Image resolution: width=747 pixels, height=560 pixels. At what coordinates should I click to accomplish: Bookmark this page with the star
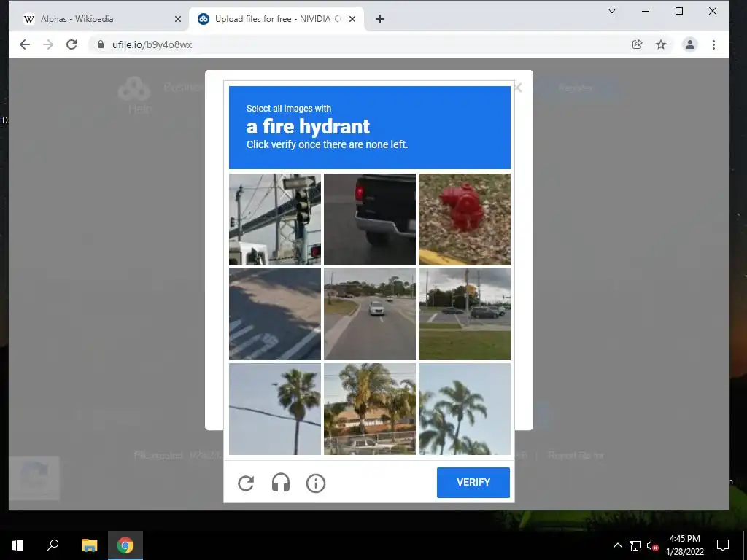pyautogui.click(x=661, y=44)
